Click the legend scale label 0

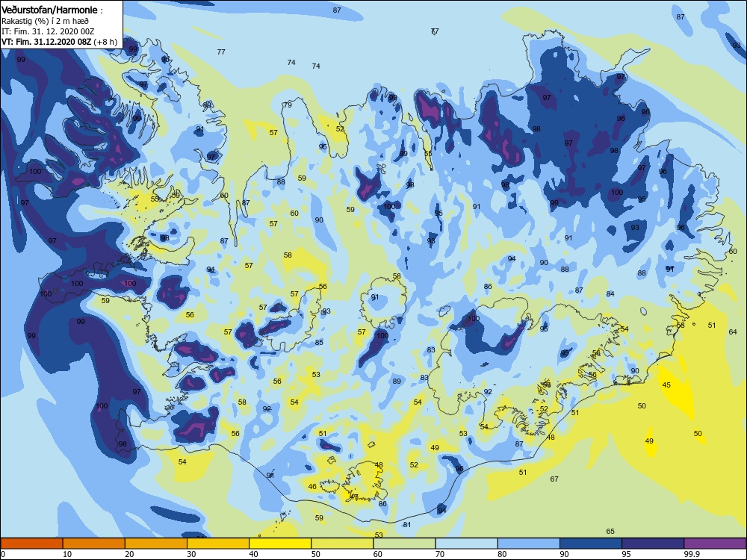(3, 554)
